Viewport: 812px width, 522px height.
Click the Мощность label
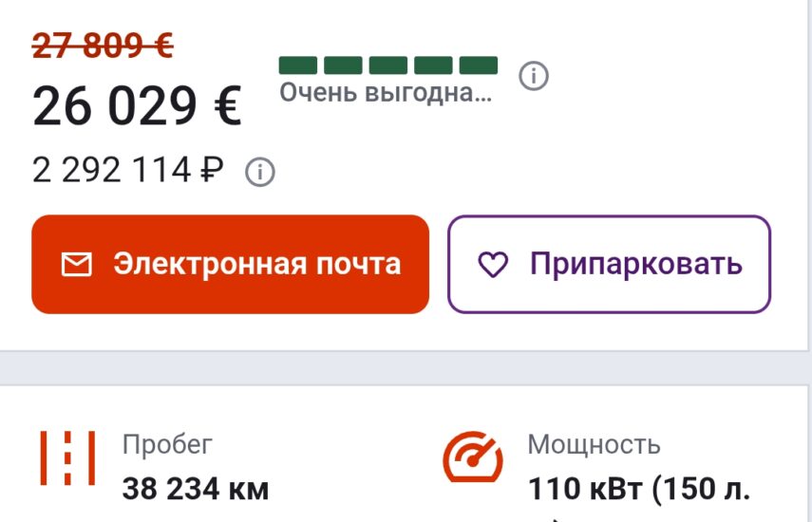594,444
